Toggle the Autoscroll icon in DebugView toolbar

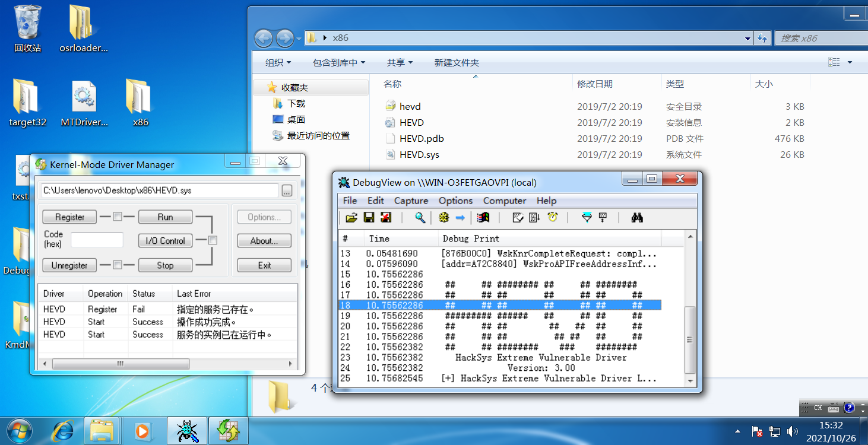pos(534,218)
